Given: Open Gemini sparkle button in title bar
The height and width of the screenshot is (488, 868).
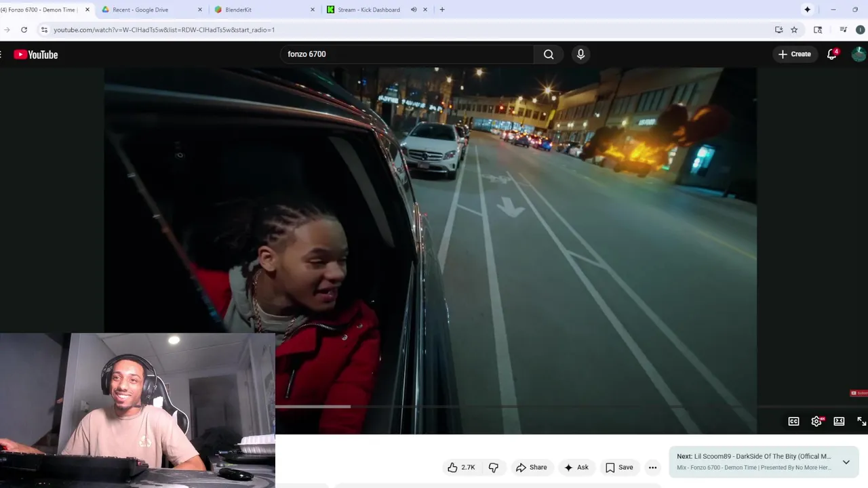Looking at the screenshot, I should pyautogui.click(x=807, y=9).
